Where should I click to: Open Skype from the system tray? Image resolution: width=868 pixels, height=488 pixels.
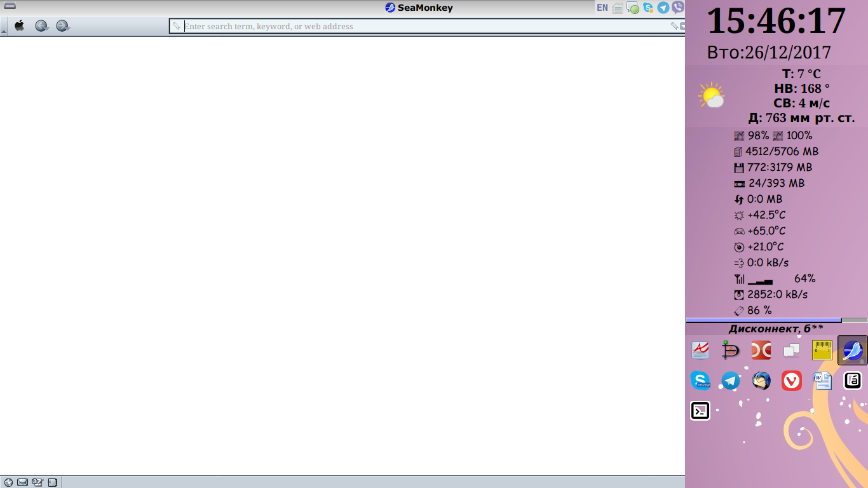(648, 8)
